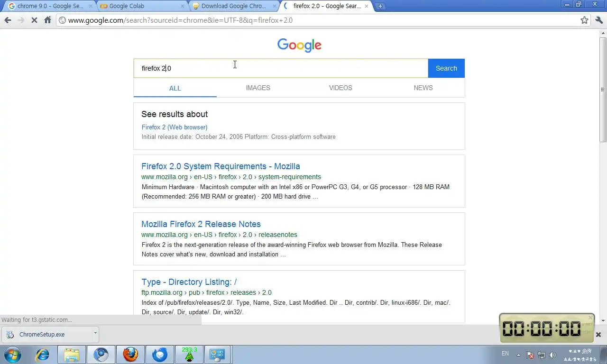Open Firefox 2.0 System Requirements result

click(221, 166)
